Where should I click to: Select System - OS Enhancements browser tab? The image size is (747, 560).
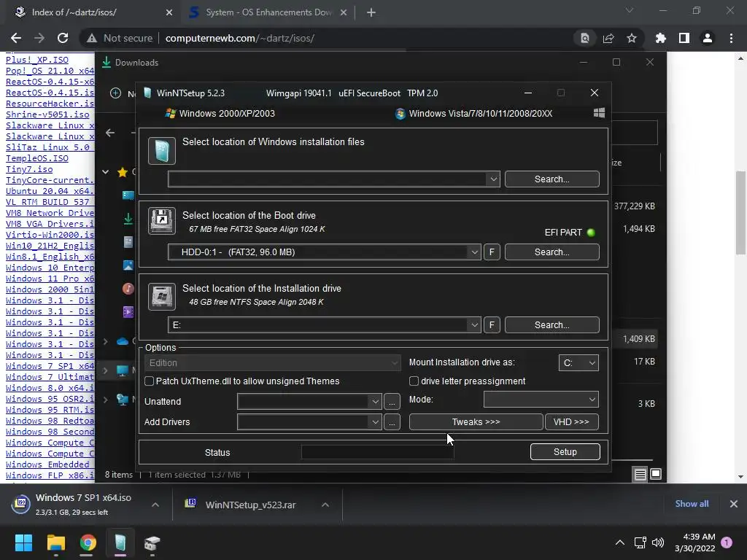tap(268, 12)
